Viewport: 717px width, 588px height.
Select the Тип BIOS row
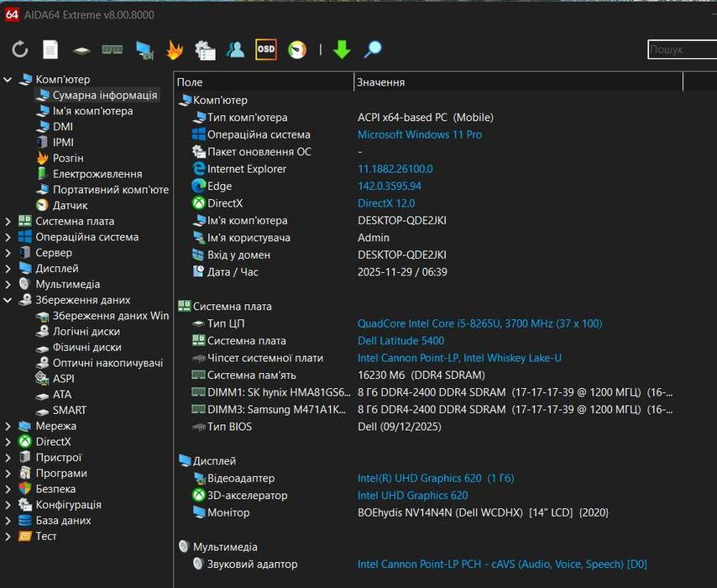317,427
